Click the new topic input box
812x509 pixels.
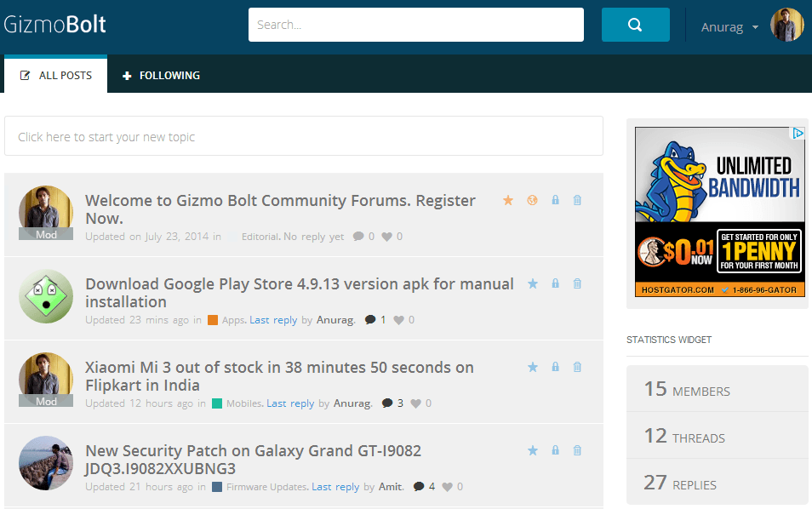tap(304, 136)
